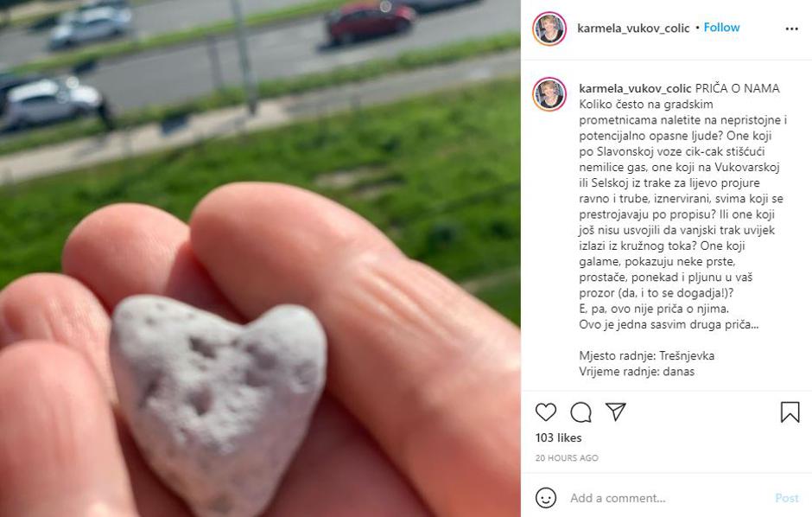Select the caption text 'PRIČA O NAMA'
Screen dimensions: 812x517
pyautogui.click(x=738, y=88)
